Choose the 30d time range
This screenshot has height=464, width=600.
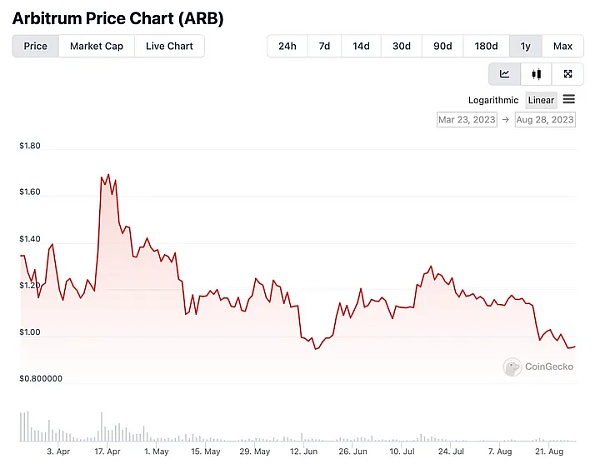click(401, 46)
